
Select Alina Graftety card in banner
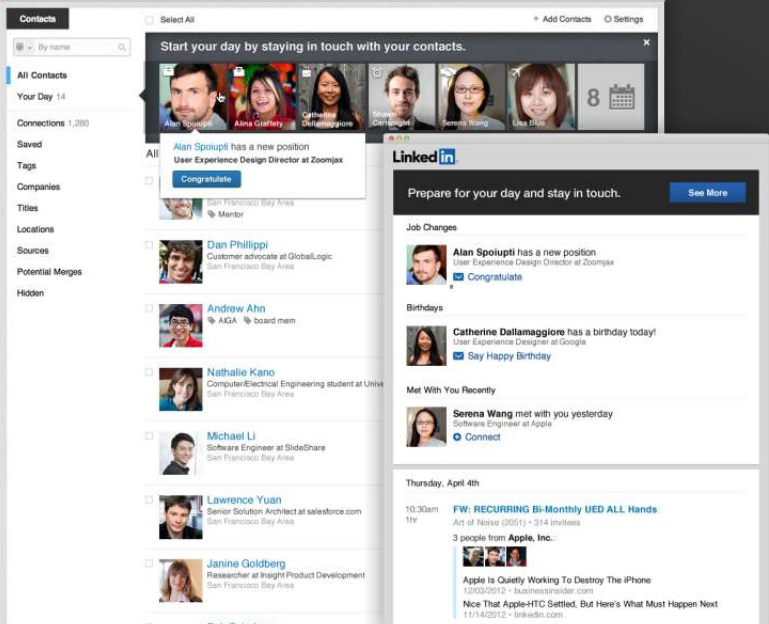click(262, 97)
